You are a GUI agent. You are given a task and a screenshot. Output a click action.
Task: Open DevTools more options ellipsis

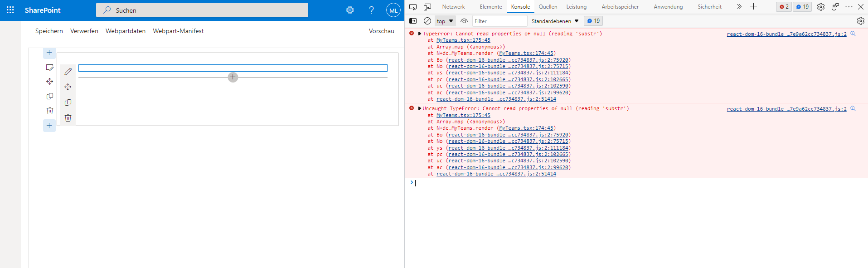[x=849, y=7]
